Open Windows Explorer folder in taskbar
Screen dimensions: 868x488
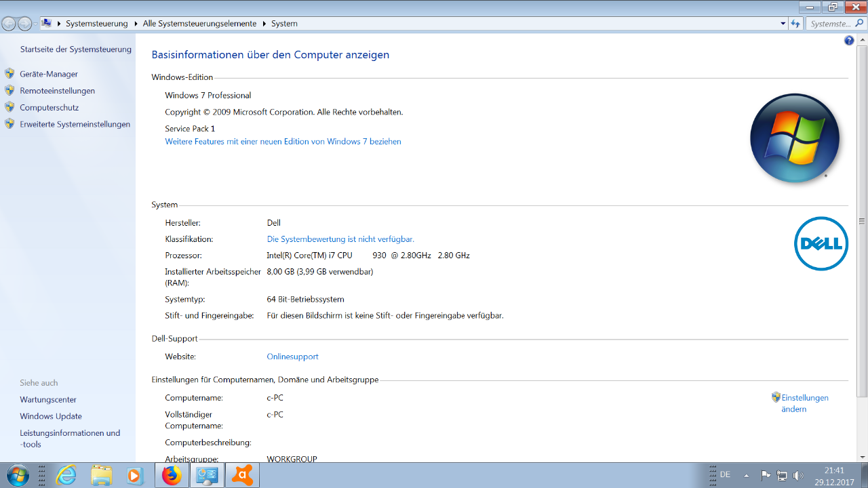[x=101, y=475]
